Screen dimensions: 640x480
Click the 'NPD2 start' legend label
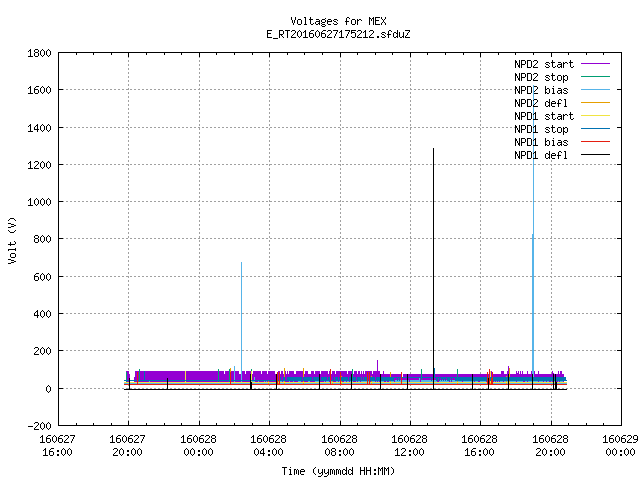tap(544, 64)
